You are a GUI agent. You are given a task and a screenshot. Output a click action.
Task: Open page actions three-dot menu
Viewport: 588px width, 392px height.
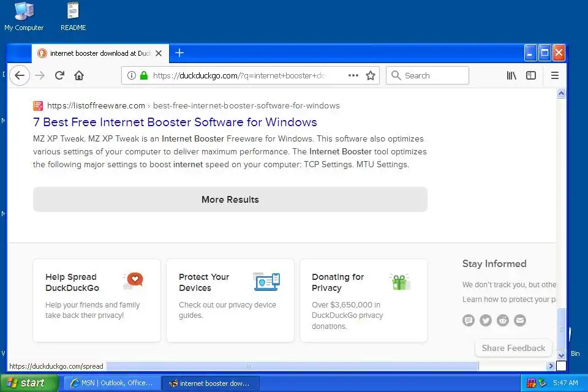(353, 75)
